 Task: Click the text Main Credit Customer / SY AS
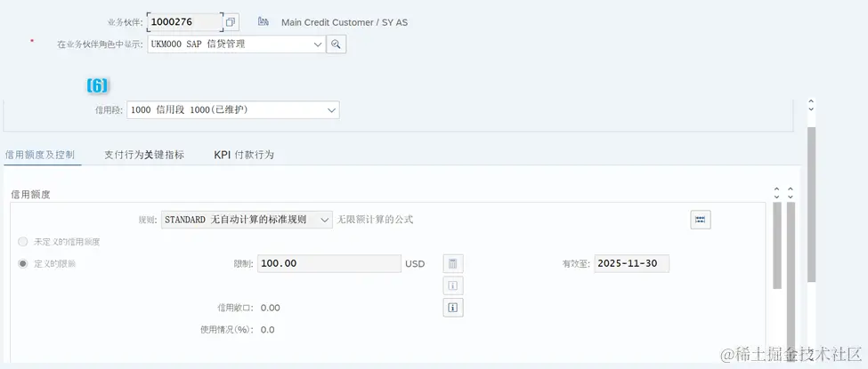click(345, 23)
